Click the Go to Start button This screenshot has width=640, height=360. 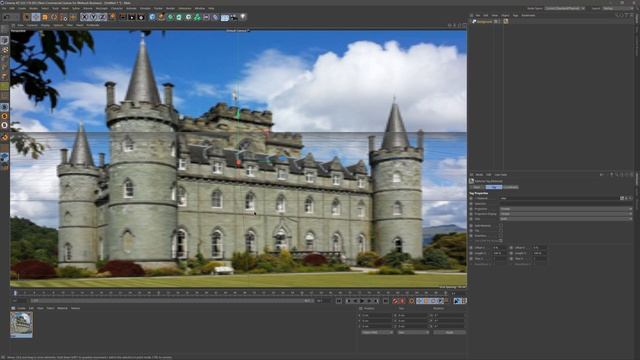click(x=339, y=301)
